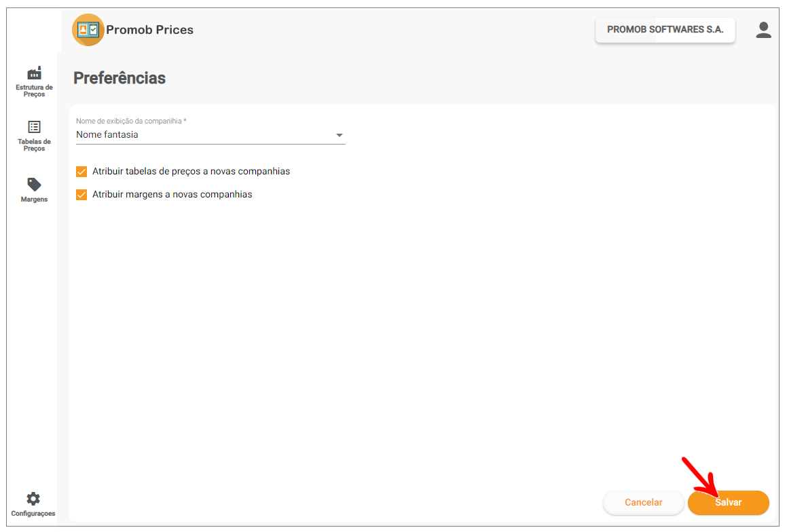Select the Configurações menu label
Viewport: 787px width, 532px height.
33,514
